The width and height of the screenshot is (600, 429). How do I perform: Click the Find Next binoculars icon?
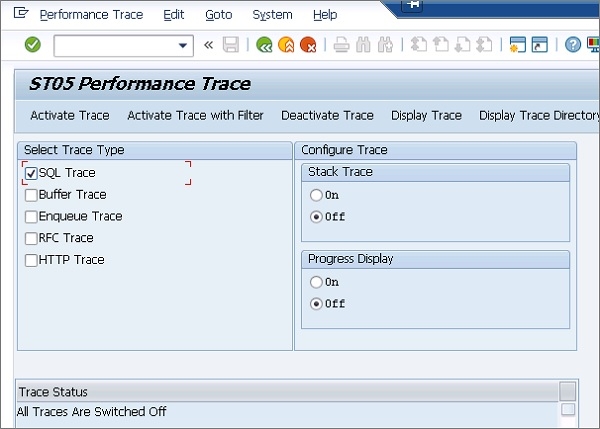coord(385,45)
